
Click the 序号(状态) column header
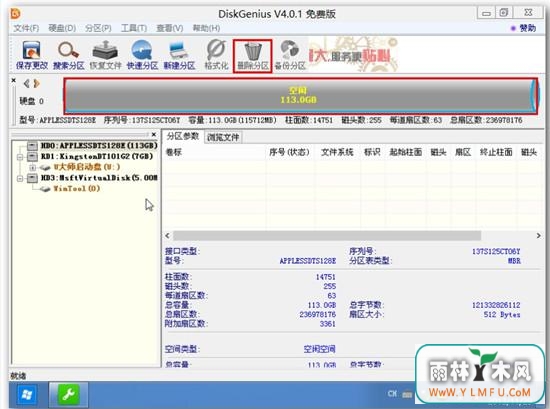coord(289,152)
